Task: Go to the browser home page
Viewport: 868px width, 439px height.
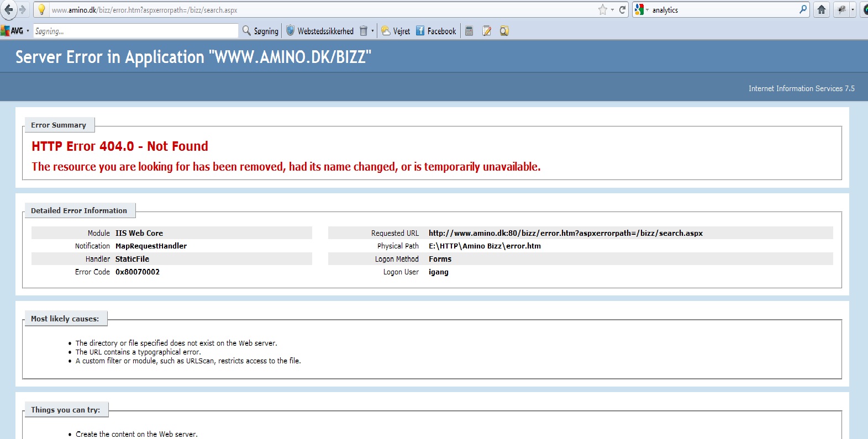Action: click(822, 9)
